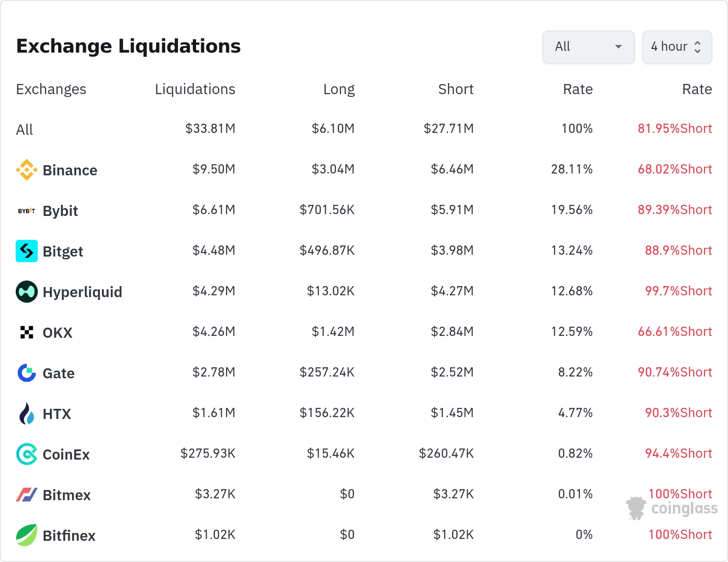
Task: Open the Binance exchange name link
Action: (70, 170)
